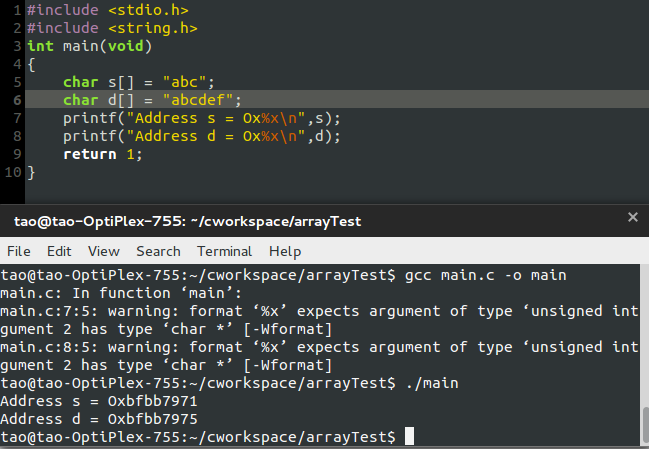Viewport: 649px width, 449px height.
Task: Click line number 10 in the gutter
Action: tap(13, 172)
